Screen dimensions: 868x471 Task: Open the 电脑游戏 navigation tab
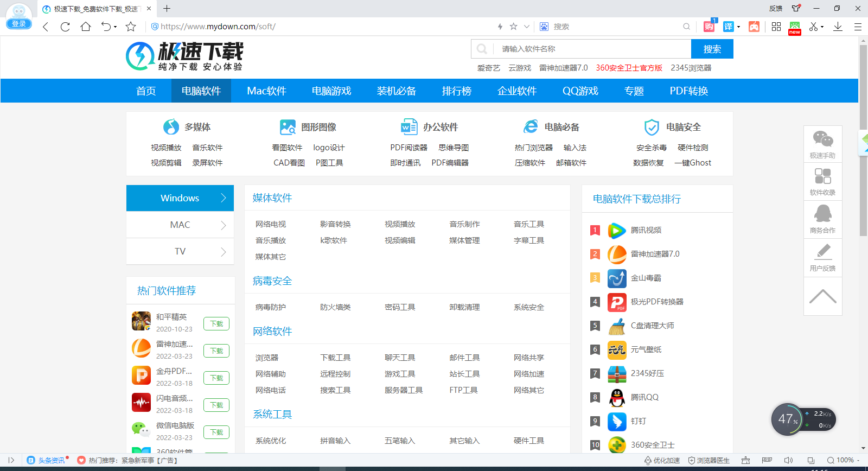(x=331, y=91)
